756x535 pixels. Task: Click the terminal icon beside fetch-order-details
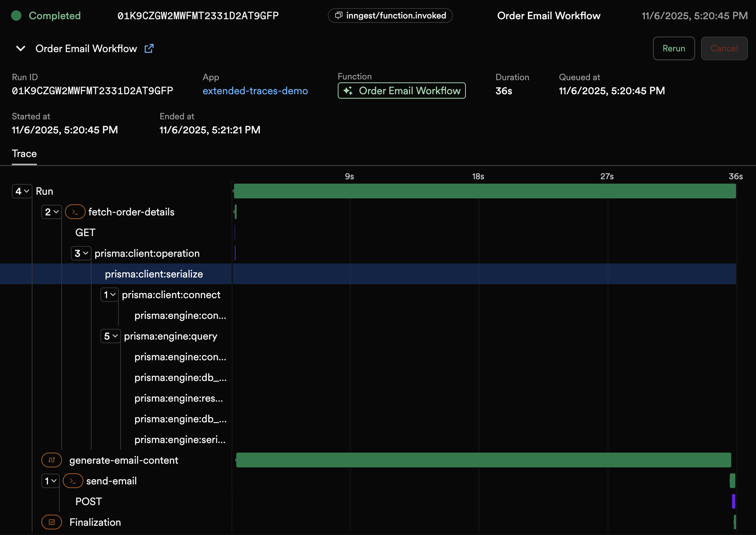pos(75,212)
